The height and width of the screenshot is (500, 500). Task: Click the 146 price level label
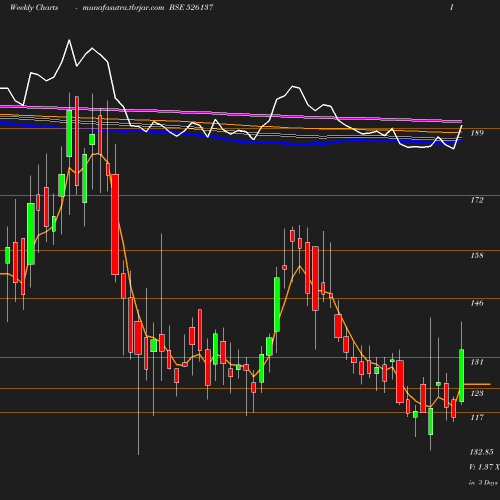click(x=477, y=303)
